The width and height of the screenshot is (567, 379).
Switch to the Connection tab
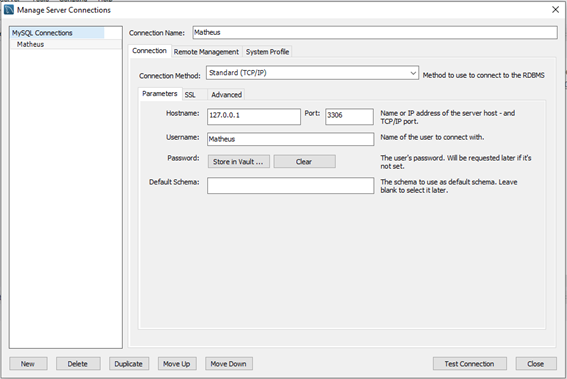pos(149,51)
